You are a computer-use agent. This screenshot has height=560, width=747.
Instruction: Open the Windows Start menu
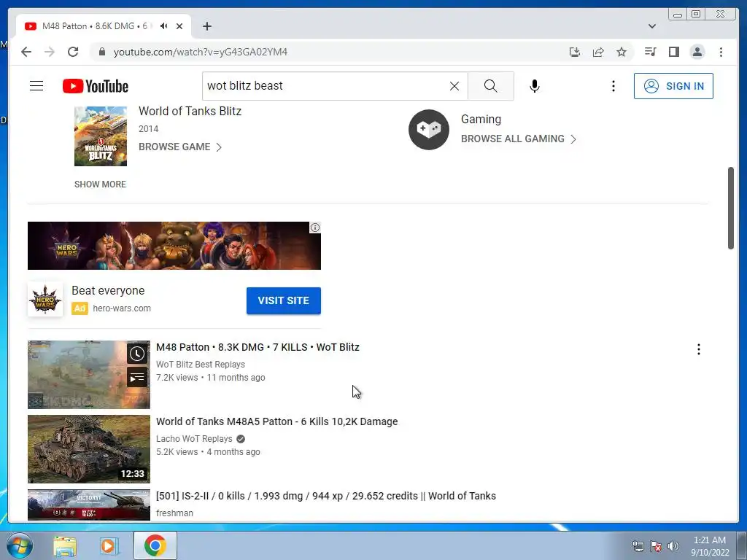pyautogui.click(x=18, y=545)
